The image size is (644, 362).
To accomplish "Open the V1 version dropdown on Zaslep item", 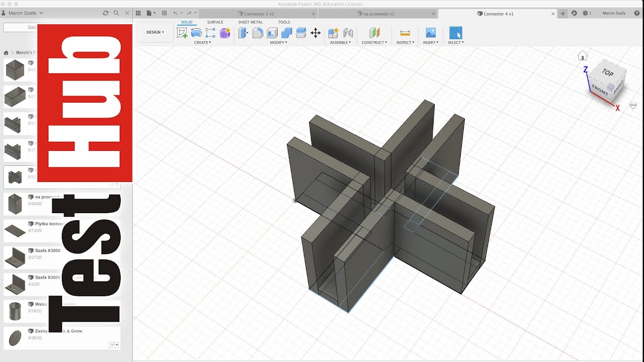I will (114, 345).
